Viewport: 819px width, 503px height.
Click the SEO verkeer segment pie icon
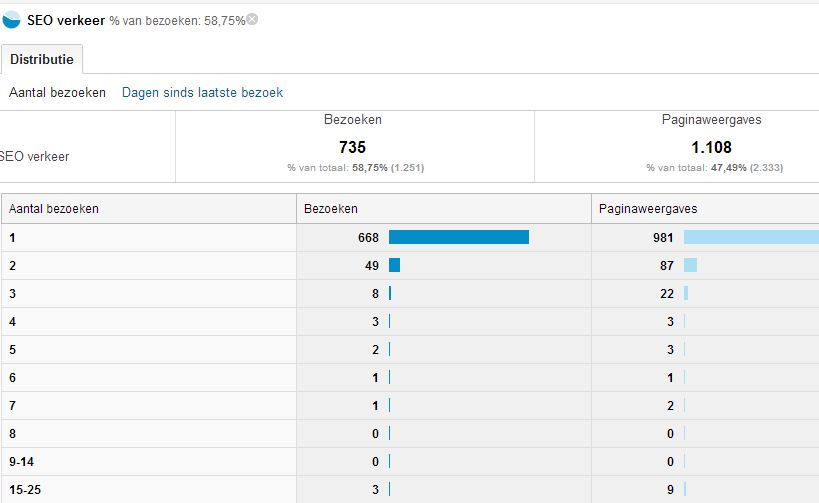(x=12, y=20)
